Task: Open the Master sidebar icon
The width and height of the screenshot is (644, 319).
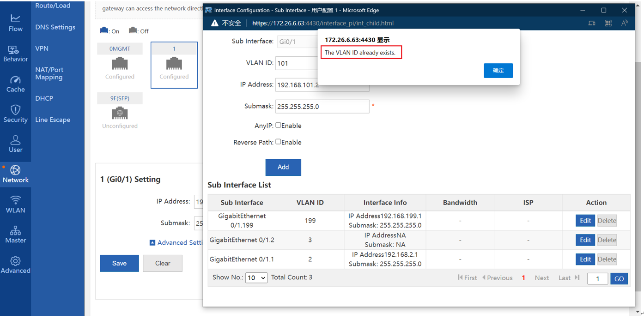Action: point(15,234)
